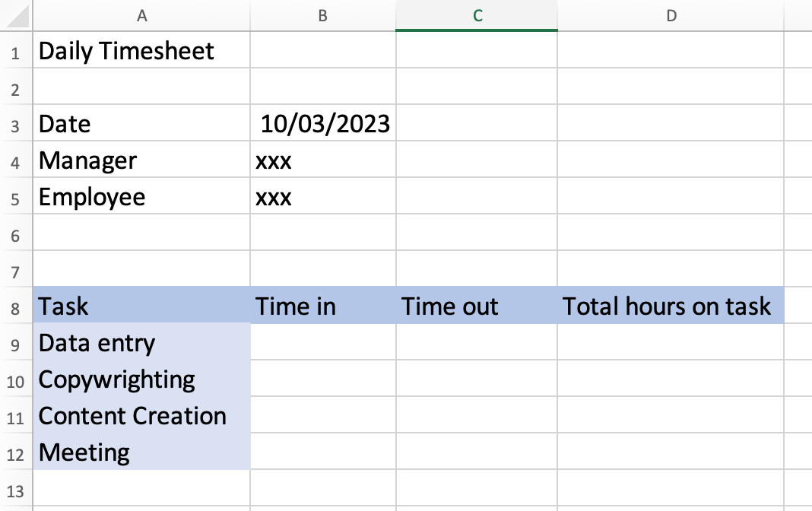Click the Copywrighting task cell
The height and width of the screenshot is (511, 812).
(x=142, y=379)
